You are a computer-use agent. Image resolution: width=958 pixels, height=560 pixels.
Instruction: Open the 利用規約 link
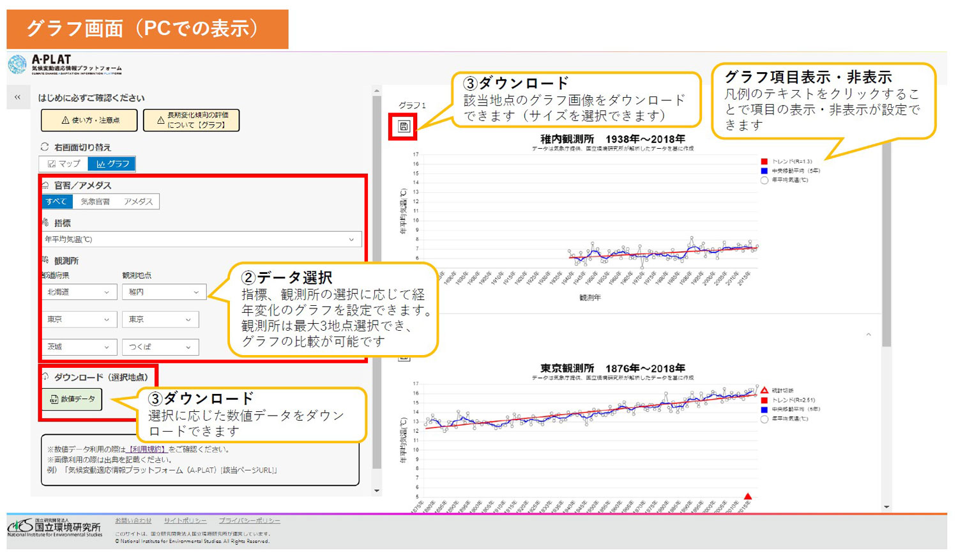(x=146, y=450)
